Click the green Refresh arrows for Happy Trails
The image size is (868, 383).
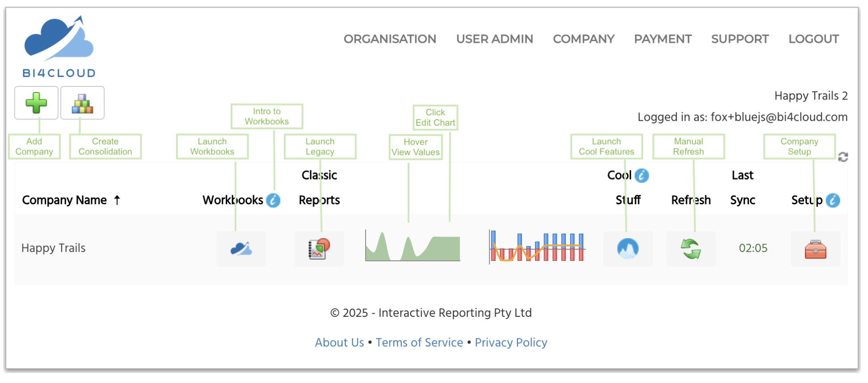coord(691,249)
